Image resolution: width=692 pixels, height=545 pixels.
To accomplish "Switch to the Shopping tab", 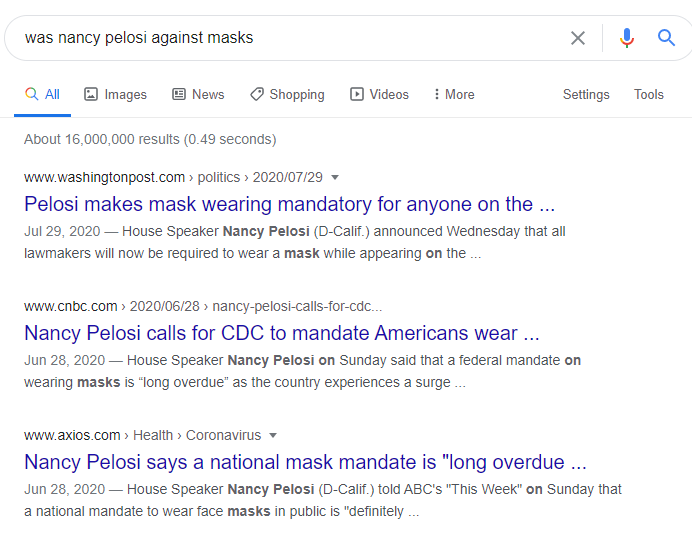I will [x=287, y=94].
